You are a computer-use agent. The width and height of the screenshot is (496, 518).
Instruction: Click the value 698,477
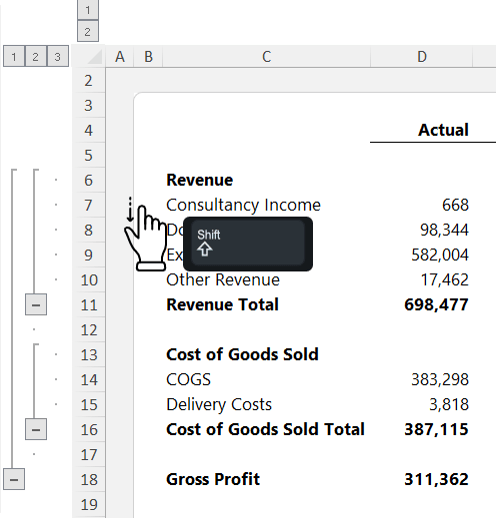point(436,305)
